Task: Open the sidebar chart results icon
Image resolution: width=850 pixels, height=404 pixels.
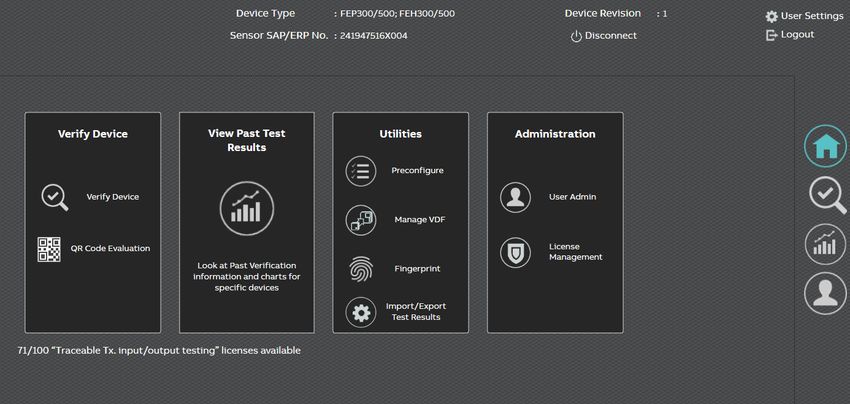Action: coord(825,244)
